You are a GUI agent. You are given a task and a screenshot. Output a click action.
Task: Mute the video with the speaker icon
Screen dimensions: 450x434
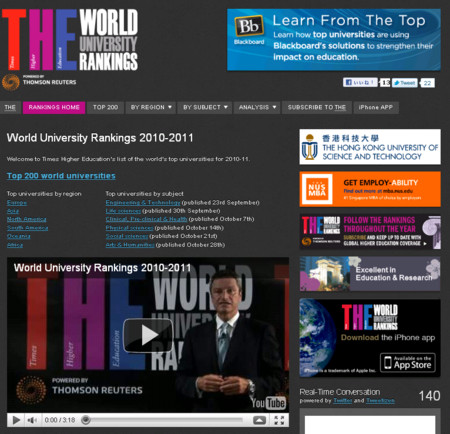pos(32,420)
